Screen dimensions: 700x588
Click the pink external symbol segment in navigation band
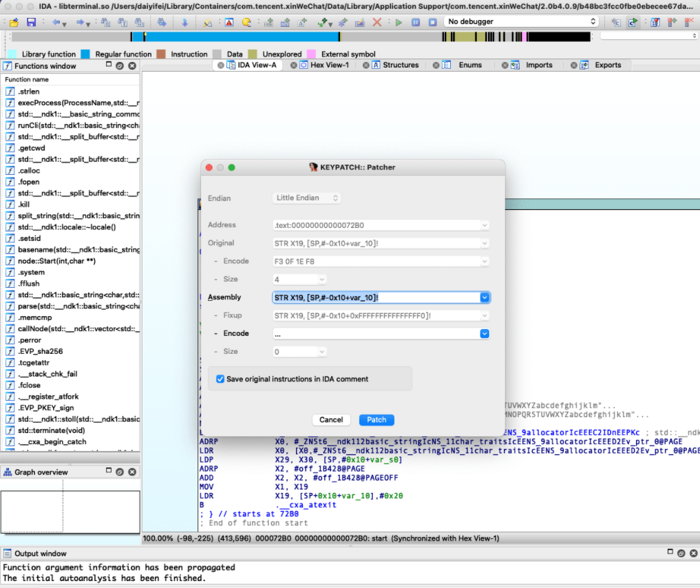(524, 37)
